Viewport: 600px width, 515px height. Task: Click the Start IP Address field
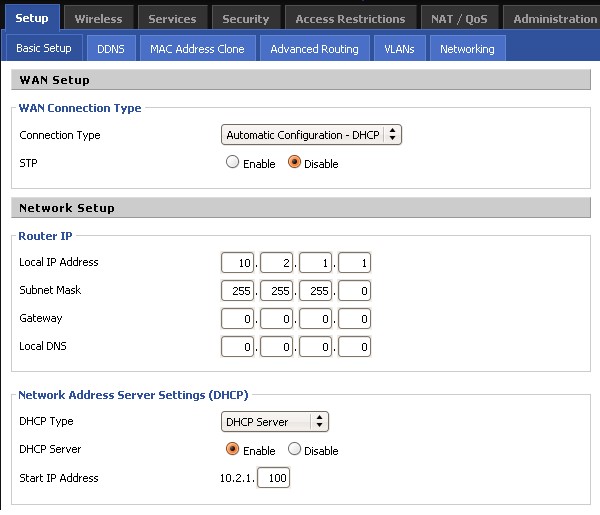tap(274, 478)
